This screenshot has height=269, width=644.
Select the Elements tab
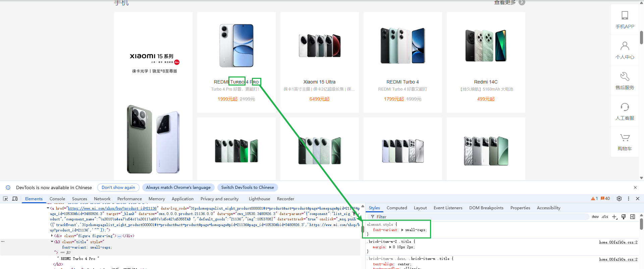tap(34, 199)
